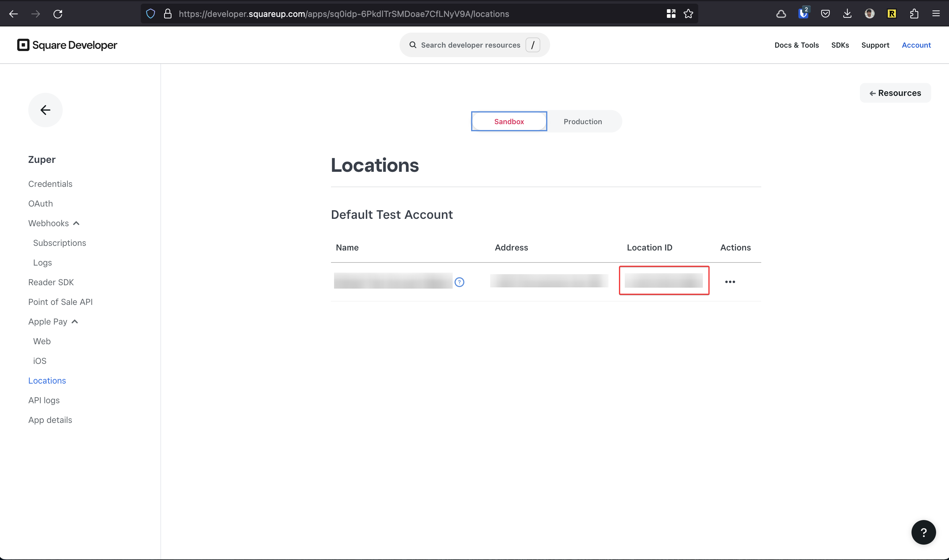Viewport: 949px width, 560px height.
Task: Reload the page in the browser
Action: (x=58, y=14)
